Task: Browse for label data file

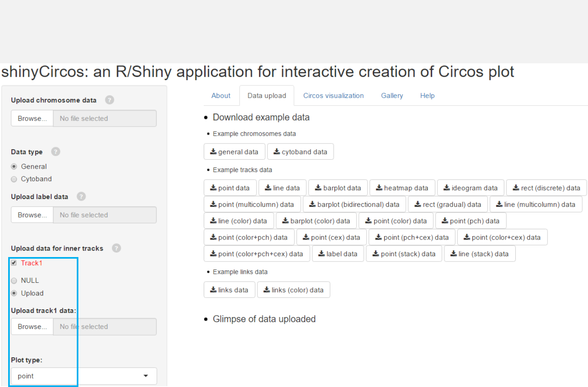Action: pyautogui.click(x=32, y=215)
